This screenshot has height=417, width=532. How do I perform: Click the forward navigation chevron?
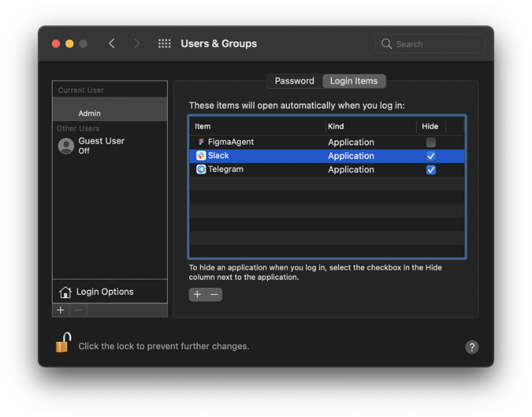click(136, 43)
